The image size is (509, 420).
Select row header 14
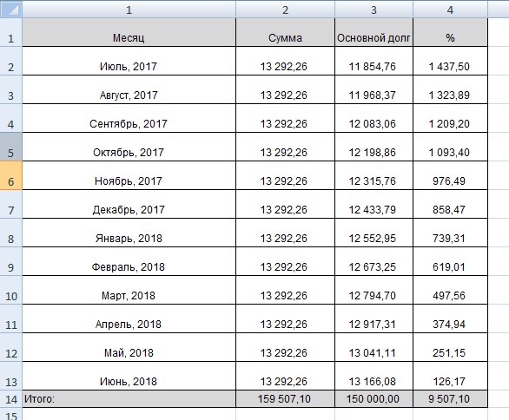(x=10, y=399)
